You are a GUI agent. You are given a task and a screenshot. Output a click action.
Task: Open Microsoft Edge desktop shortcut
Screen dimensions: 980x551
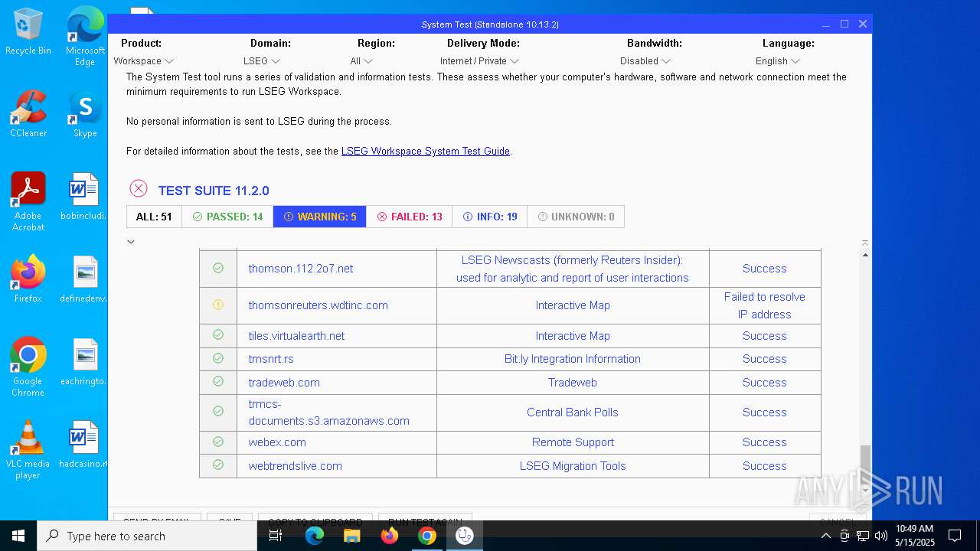85,37
